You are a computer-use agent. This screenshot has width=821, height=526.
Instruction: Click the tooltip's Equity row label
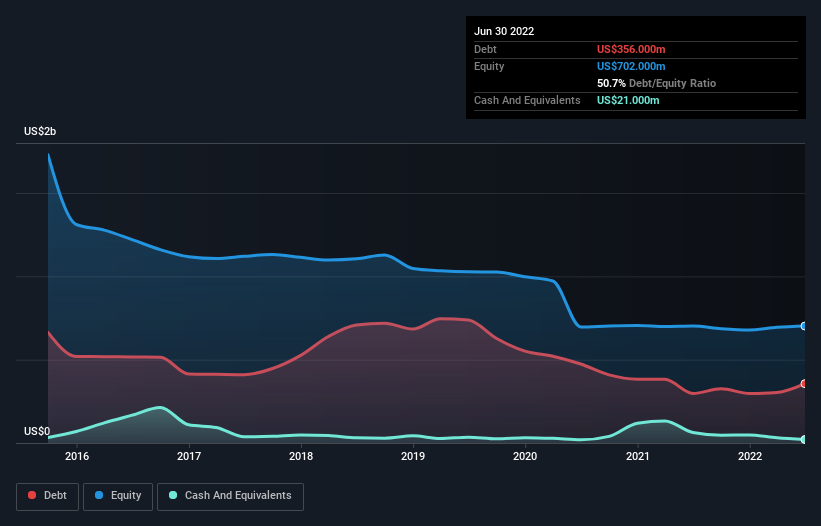click(489, 66)
